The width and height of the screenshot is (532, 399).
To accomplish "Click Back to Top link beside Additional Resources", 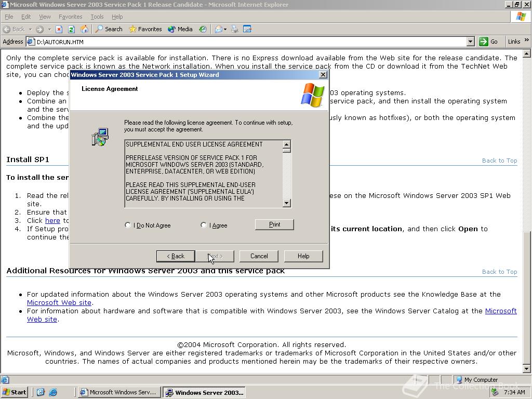I will pyautogui.click(x=499, y=272).
